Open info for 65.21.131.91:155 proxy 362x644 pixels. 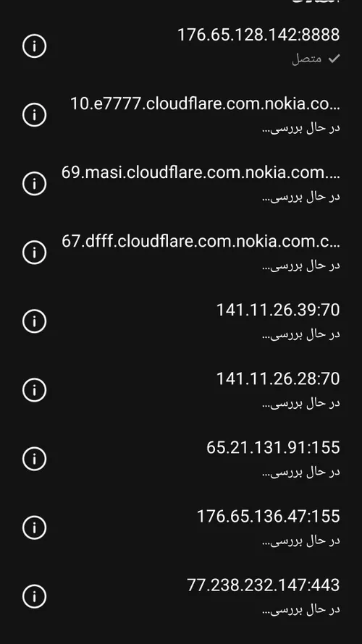(34, 458)
